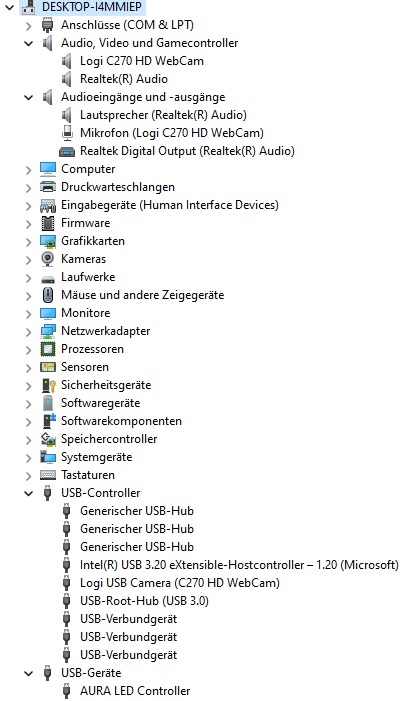403x701 pixels.
Task: Expand the Systemgeräte category arrow
Action: point(29,457)
